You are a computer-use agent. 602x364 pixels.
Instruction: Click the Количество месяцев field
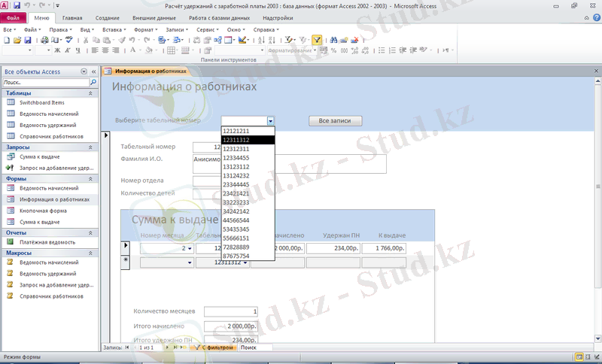(x=231, y=311)
